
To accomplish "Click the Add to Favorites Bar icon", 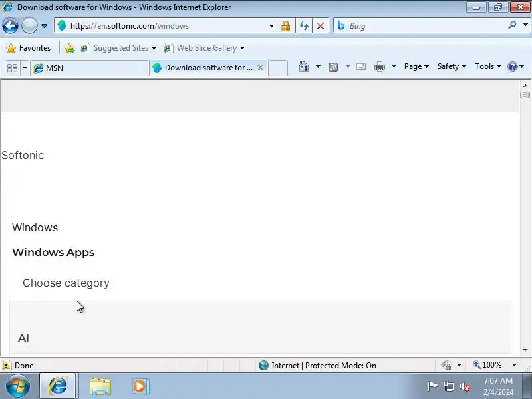I will pyautogui.click(x=70, y=48).
